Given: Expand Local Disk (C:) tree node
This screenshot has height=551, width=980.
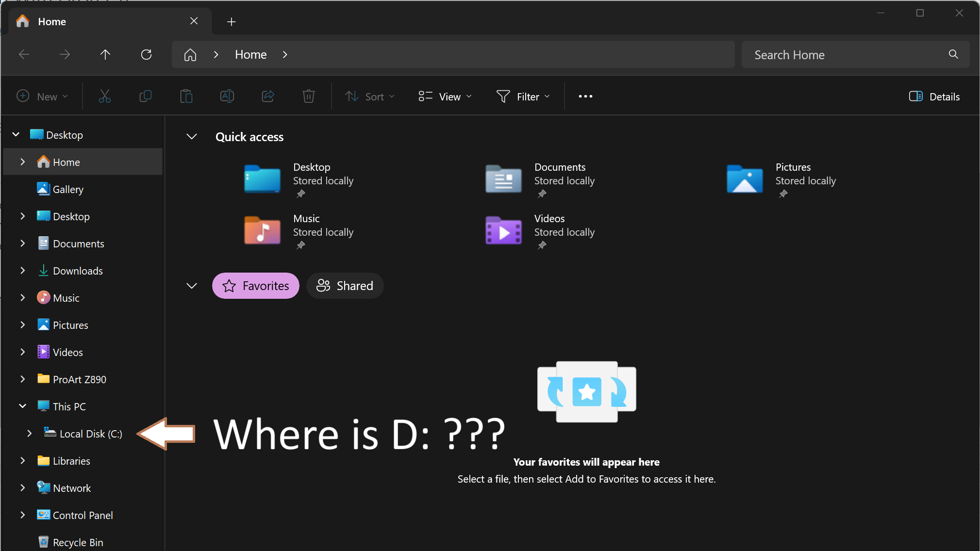Looking at the screenshot, I should [x=29, y=434].
